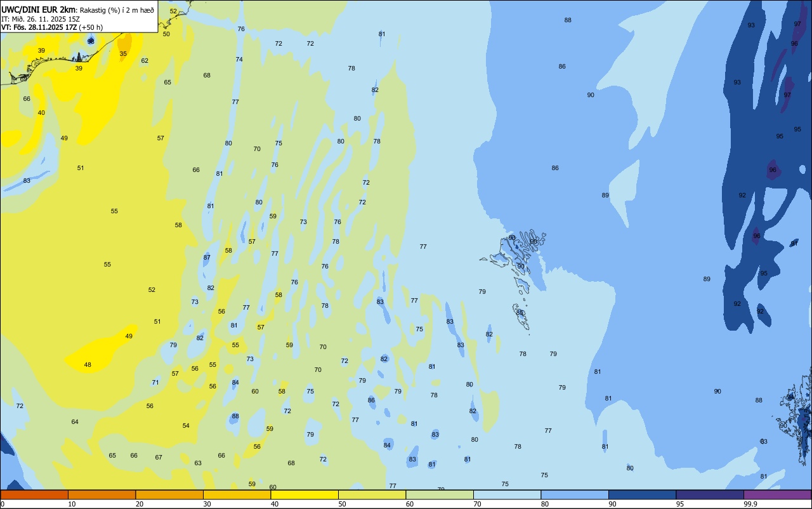Select the light green 60–70 legend swatch
This screenshot has height=509, width=812.
pos(440,494)
